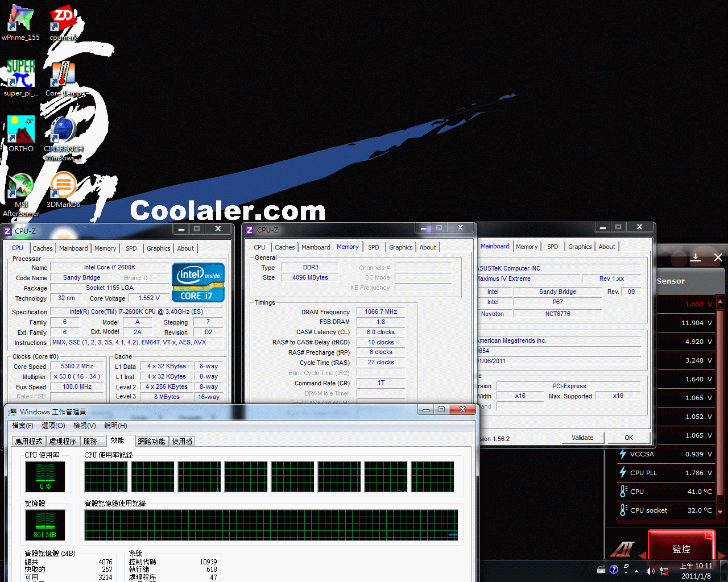Open the on-screen keyboard tray icon
The width and height of the screenshot is (728, 582).
(601, 570)
